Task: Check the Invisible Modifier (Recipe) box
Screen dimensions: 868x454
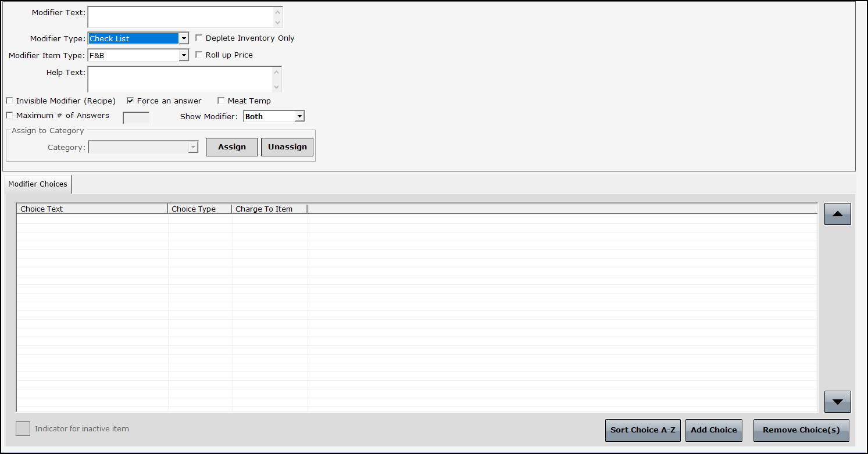Action: click(9, 101)
